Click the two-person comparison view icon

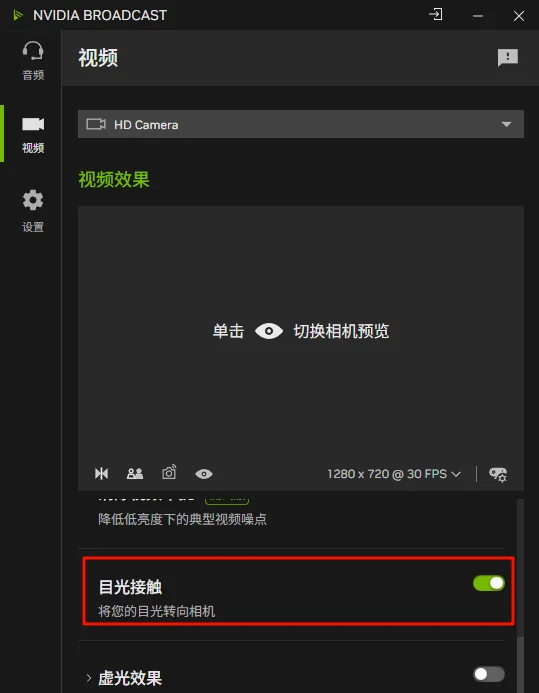[x=135, y=474]
